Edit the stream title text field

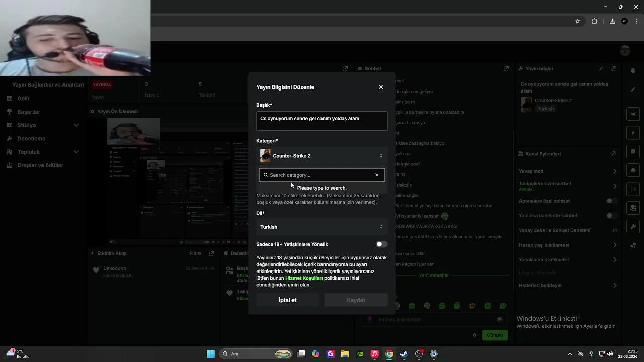[x=321, y=121]
